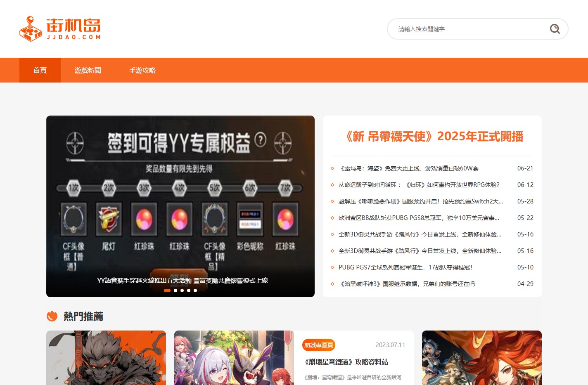
Task: Open the Honkai Star Rail characters thumbnail
Action: [234, 358]
